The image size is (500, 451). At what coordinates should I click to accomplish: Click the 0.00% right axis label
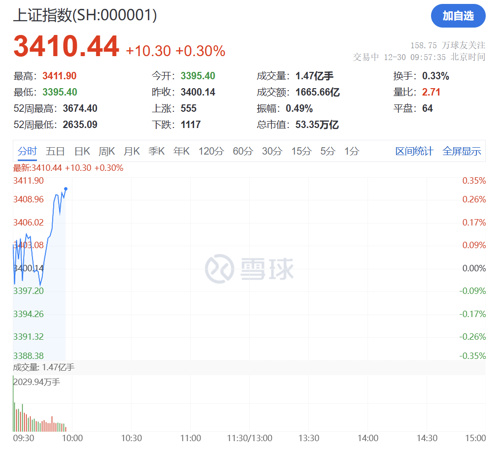point(474,268)
